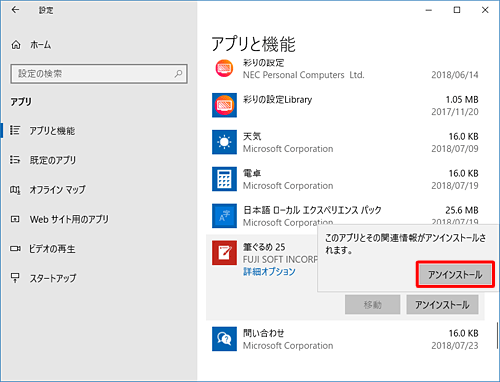Focus the 設定の検索 search field
Viewport: 500px width, 382px height.
[99, 74]
